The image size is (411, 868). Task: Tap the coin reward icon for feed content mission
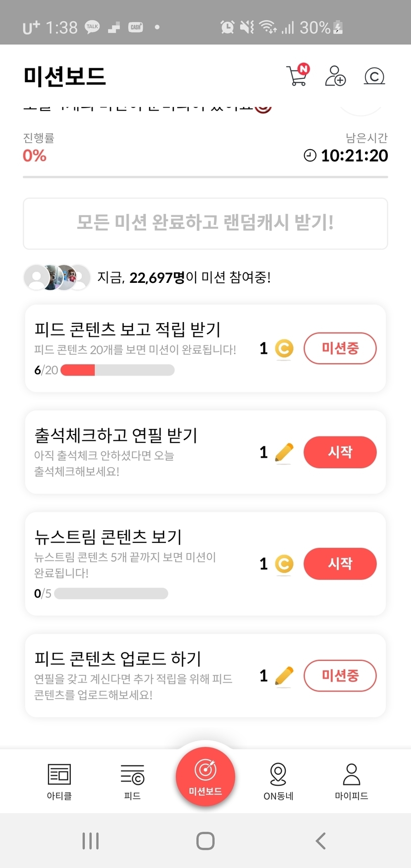pyautogui.click(x=284, y=348)
